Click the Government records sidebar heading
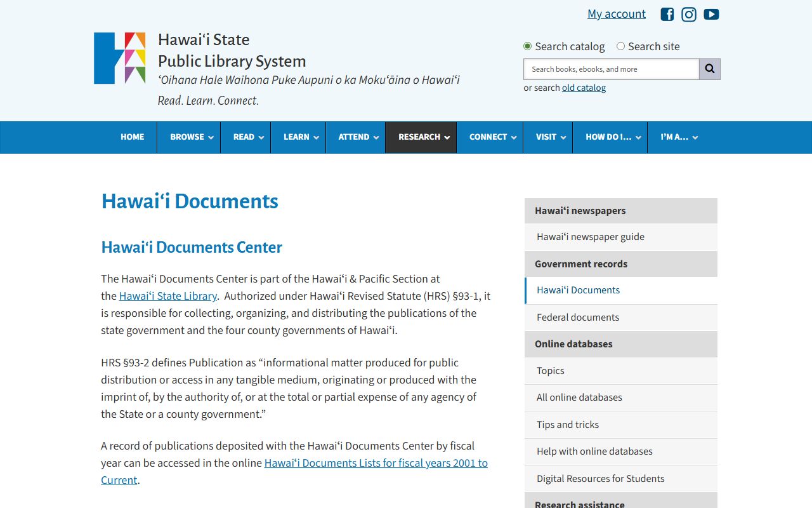The image size is (812, 508). 621,264
